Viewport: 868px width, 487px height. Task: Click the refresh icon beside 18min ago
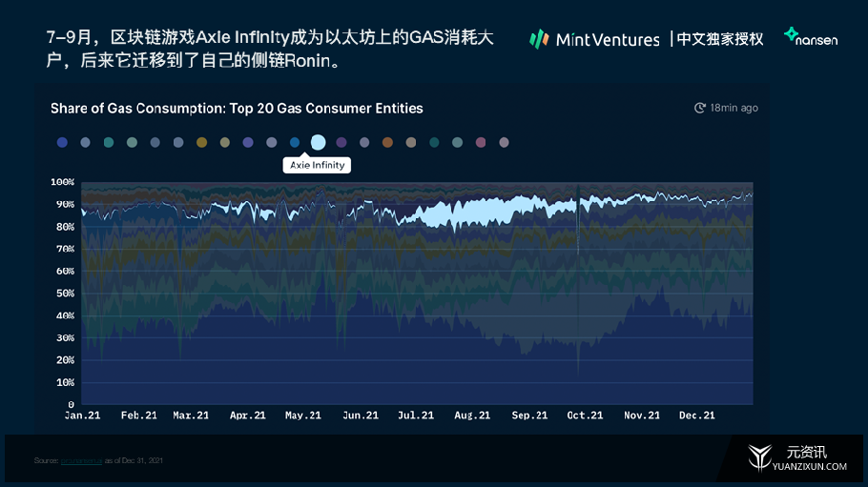tap(700, 108)
